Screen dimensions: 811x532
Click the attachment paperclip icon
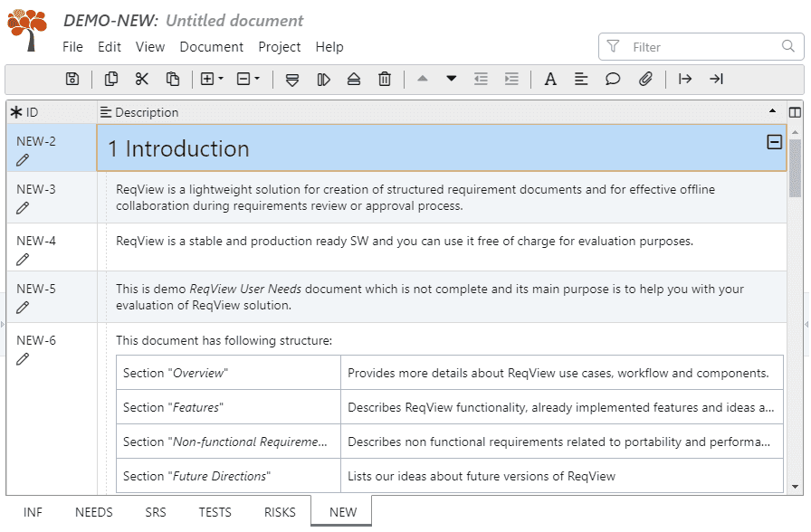(x=645, y=80)
